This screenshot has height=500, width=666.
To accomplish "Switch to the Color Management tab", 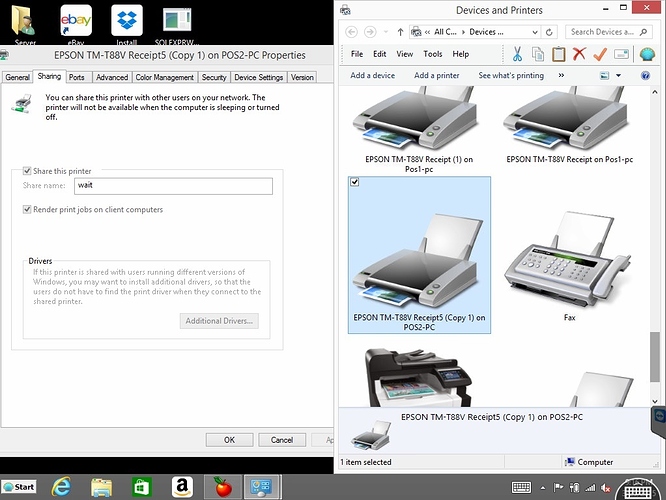I will coord(164,77).
